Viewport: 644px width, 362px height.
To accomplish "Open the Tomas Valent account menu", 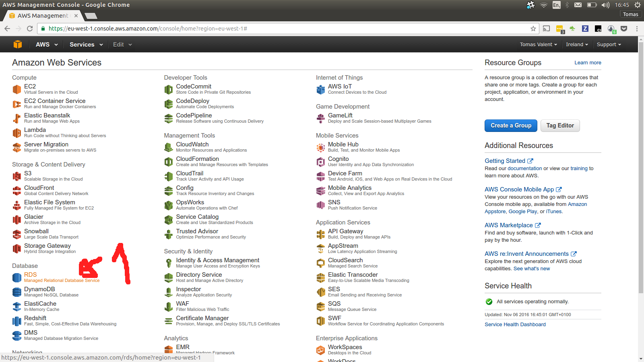I will pyautogui.click(x=538, y=44).
